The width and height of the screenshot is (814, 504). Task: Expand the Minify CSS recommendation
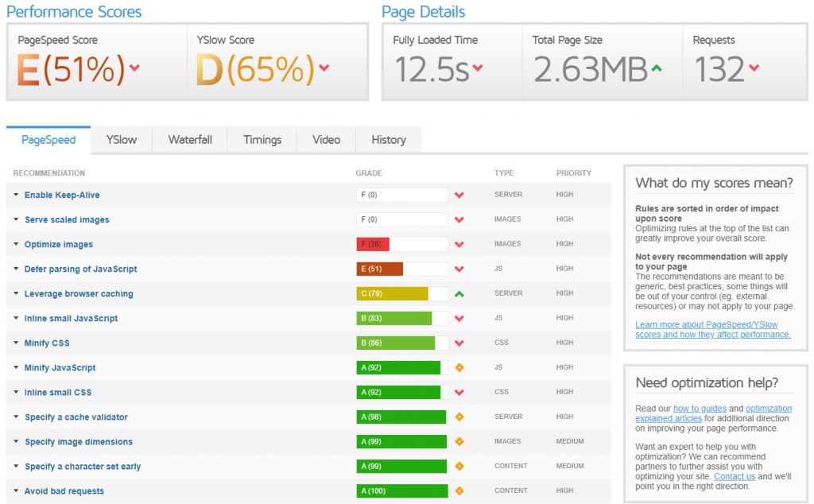pos(47,343)
